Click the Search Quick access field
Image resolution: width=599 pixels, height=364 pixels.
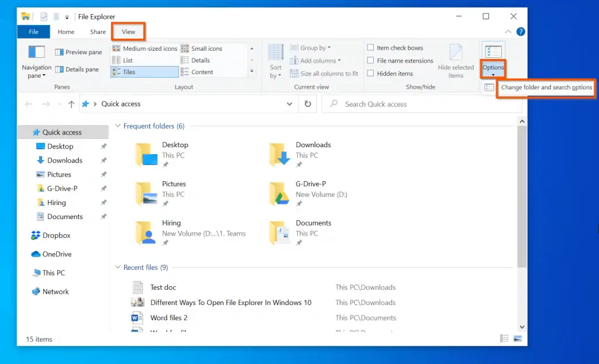tap(422, 104)
